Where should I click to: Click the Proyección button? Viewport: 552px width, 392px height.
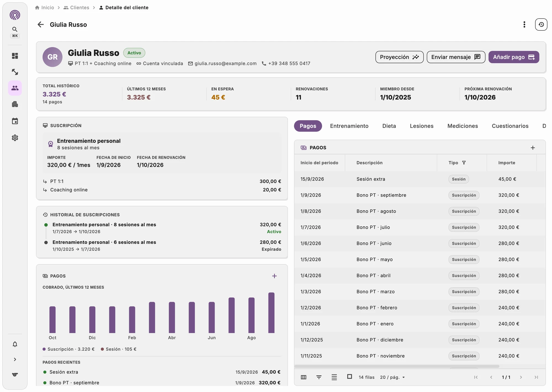coord(399,57)
